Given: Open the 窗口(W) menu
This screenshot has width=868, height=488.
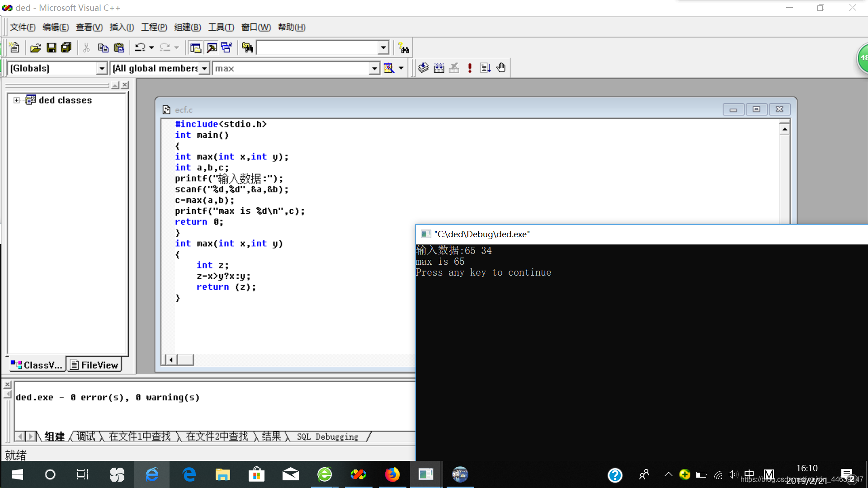Looking at the screenshot, I should (256, 27).
